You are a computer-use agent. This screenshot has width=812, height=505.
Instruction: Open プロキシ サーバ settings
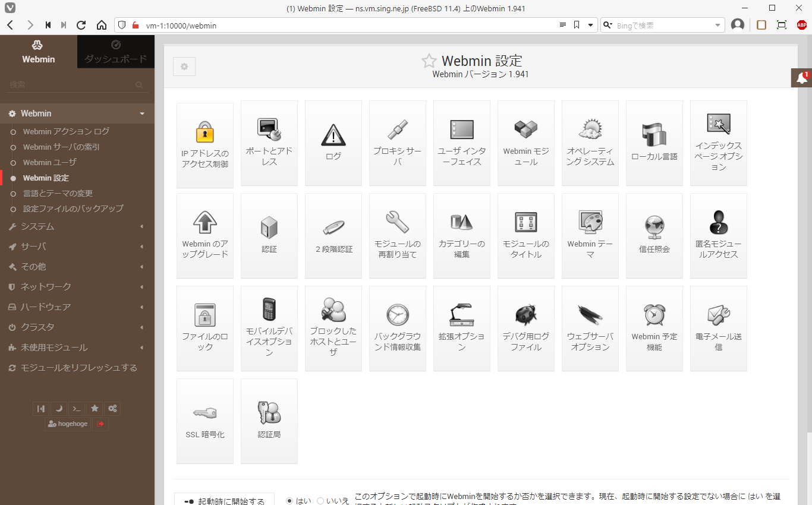[x=398, y=143]
